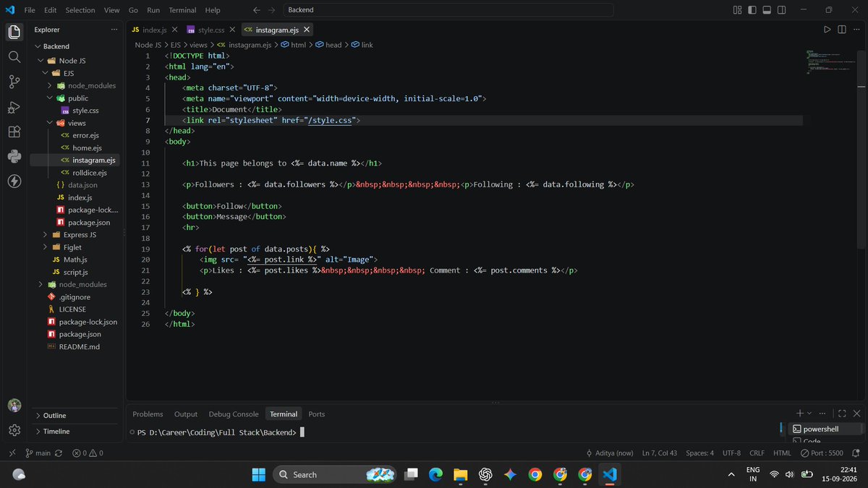
Task: Close the style.css editor tab
Action: 232,30
